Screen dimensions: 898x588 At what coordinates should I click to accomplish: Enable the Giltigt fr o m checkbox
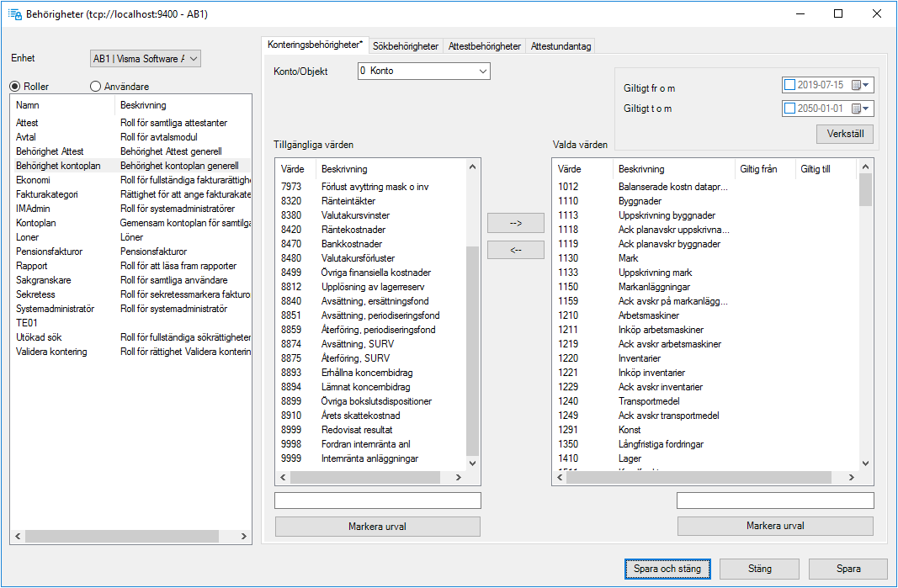[789, 84]
